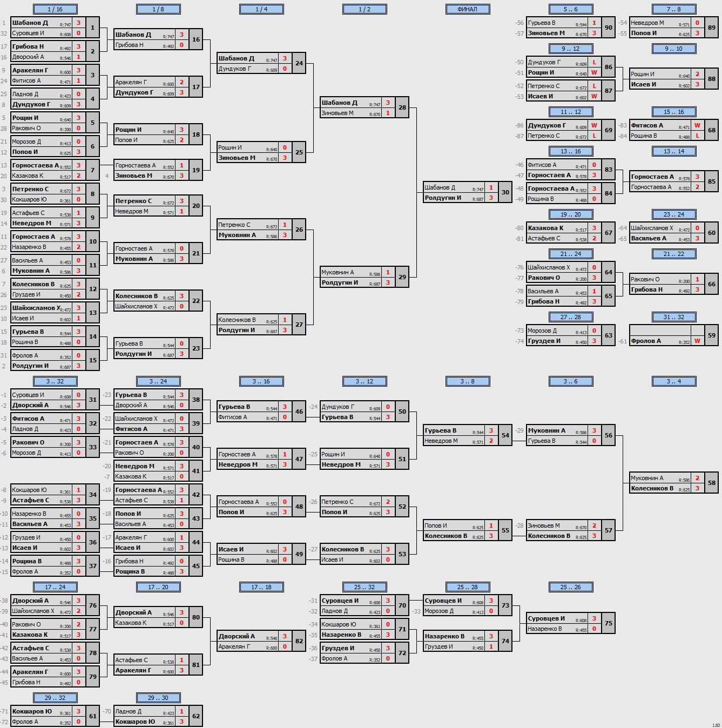Click match number 30 box in the final
The height and width of the screenshot is (728, 722).
pyautogui.click(x=505, y=192)
